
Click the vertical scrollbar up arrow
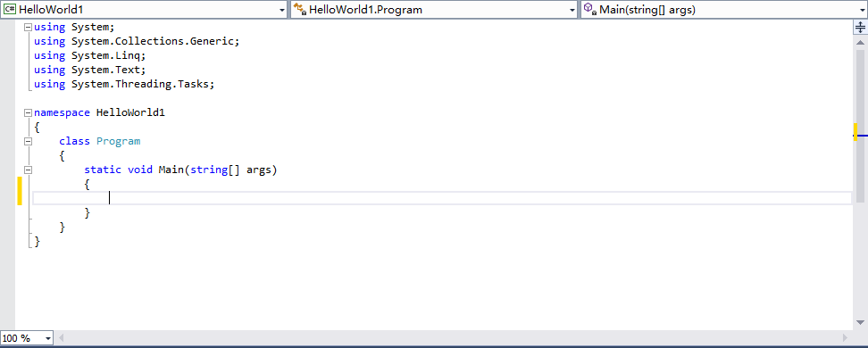click(x=860, y=42)
